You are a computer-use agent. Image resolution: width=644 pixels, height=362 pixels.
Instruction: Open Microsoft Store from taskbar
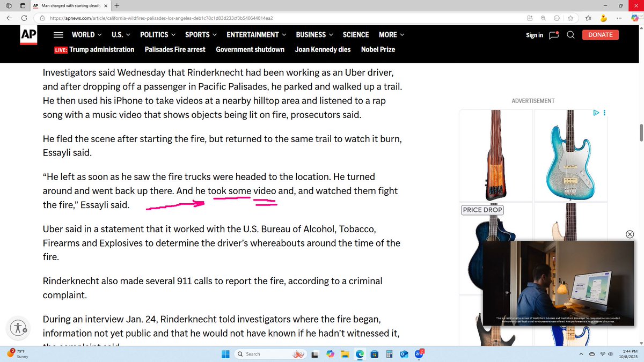pos(375,354)
